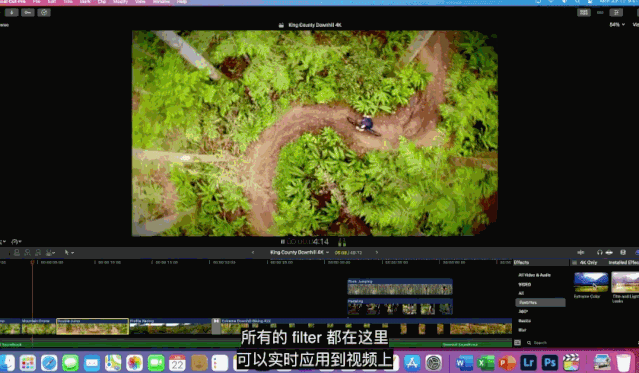Open the Modify menu

121,2
